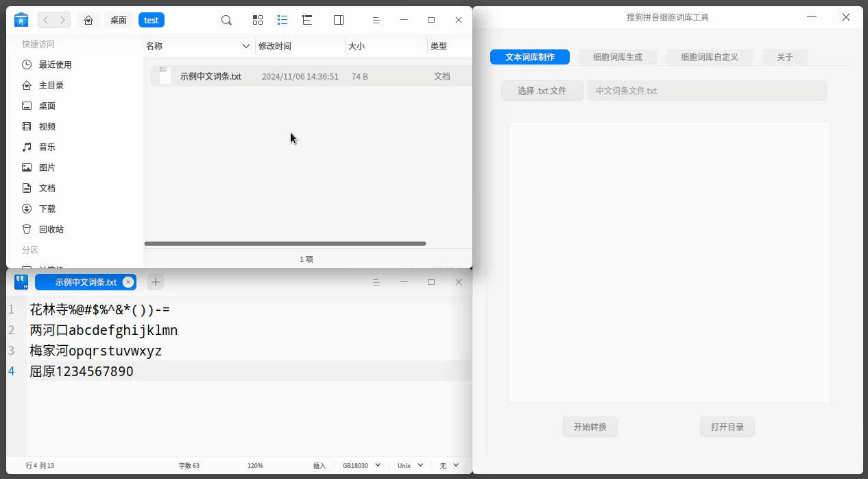868x479 pixels.
Task: Go back in file manager history
Action: [46, 20]
